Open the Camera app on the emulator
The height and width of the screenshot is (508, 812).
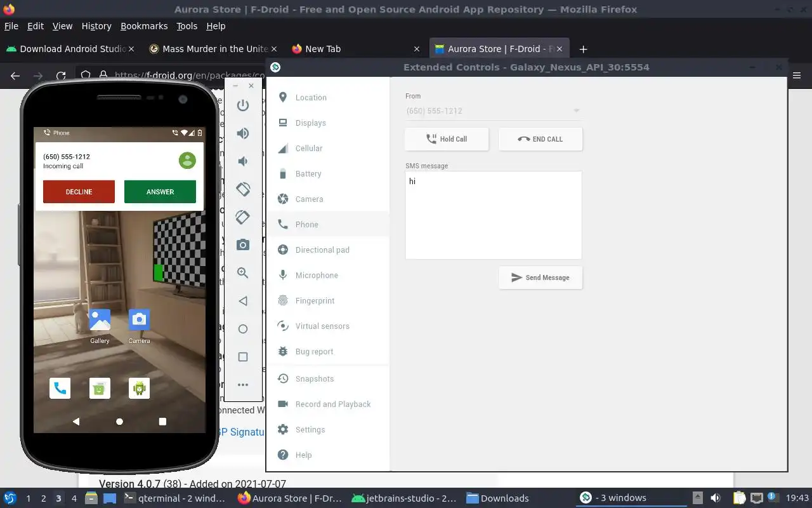pos(139,326)
